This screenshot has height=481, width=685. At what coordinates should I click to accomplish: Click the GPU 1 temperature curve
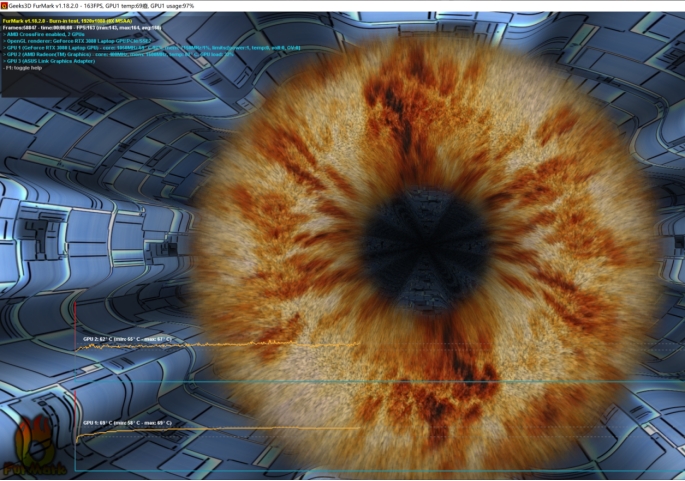[217, 430]
